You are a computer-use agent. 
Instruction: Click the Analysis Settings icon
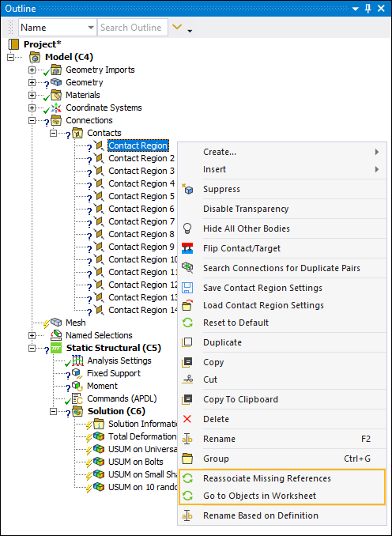click(x=77, y=360)
